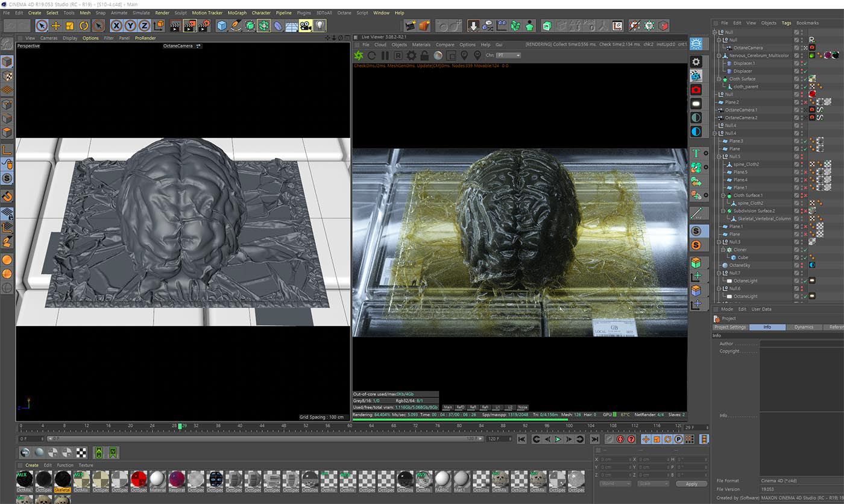Open Live Viewer Compare menu
Viewport: 844px width, 504px height.
pyautogui.click(x=445, y=45)
